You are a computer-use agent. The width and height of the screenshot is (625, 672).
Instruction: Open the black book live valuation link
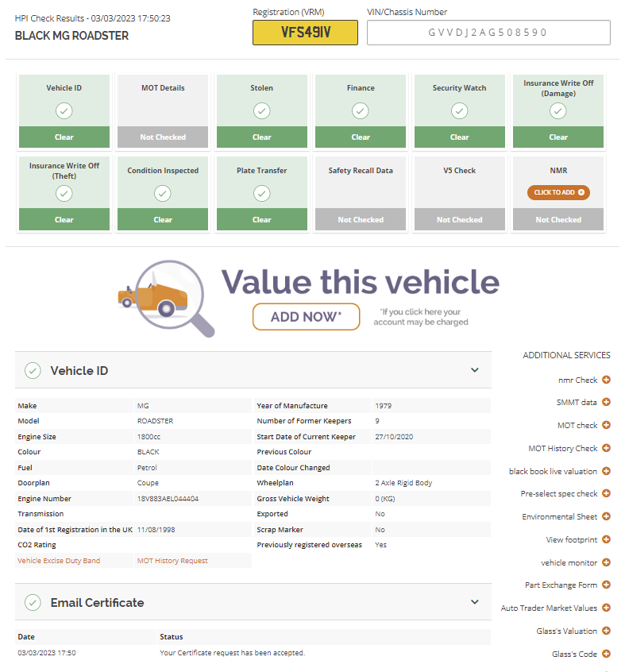[x=553, y=471]
